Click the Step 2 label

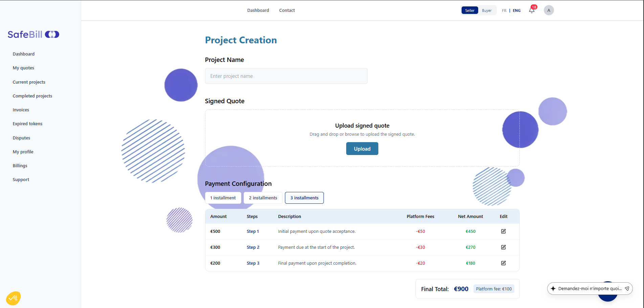(253, 247)
